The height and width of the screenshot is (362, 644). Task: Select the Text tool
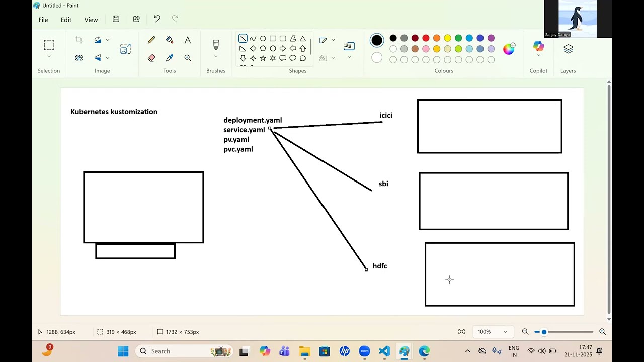pyautogui.click(x=188, y=40)
